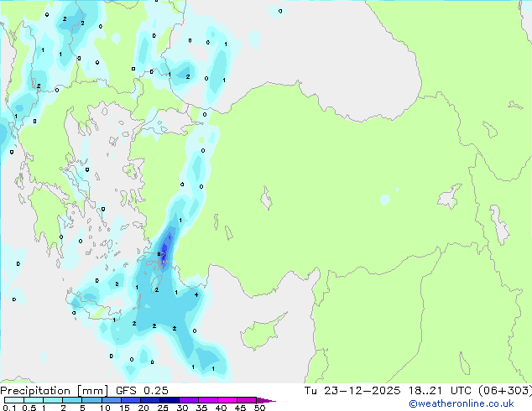Click the legend value '40'

221,408
